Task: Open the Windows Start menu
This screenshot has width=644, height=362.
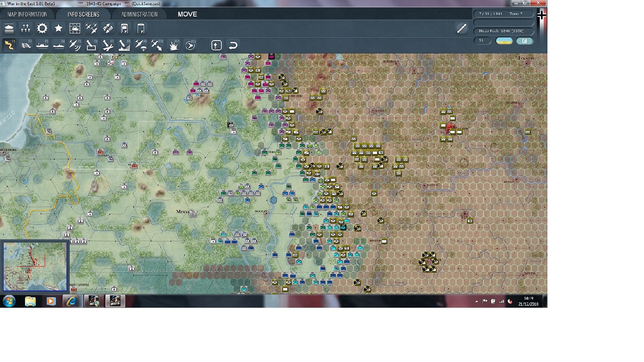Action: pos(9,301)
